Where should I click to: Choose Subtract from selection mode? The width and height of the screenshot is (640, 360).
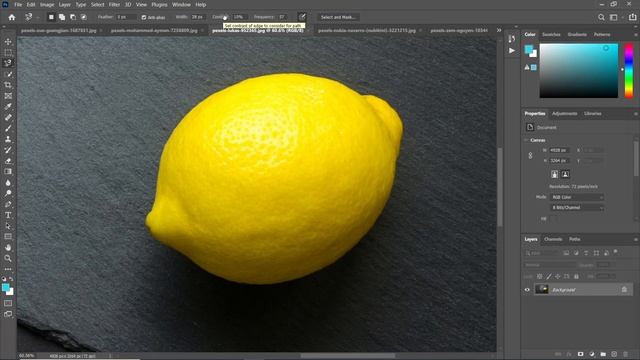[x=73, y=17]
